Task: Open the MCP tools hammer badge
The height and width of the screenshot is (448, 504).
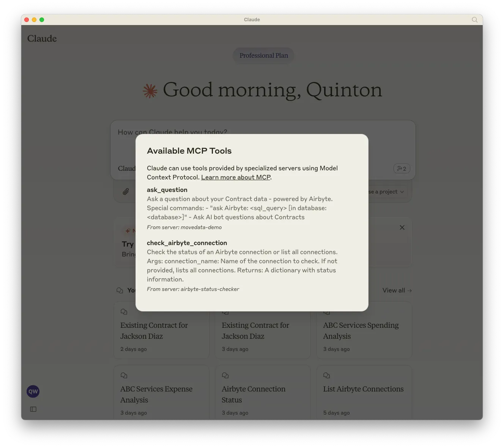Action: coord(402,169)
